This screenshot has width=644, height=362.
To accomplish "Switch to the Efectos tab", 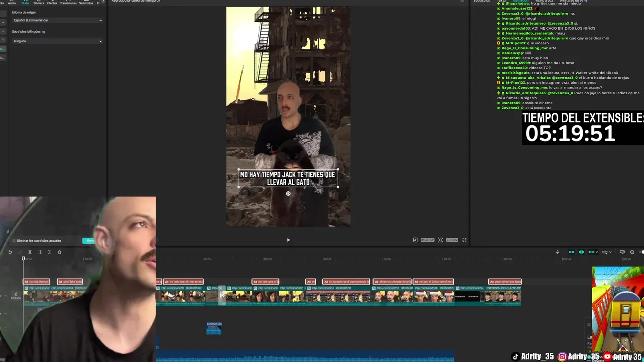I will click(x=52, y=3).
